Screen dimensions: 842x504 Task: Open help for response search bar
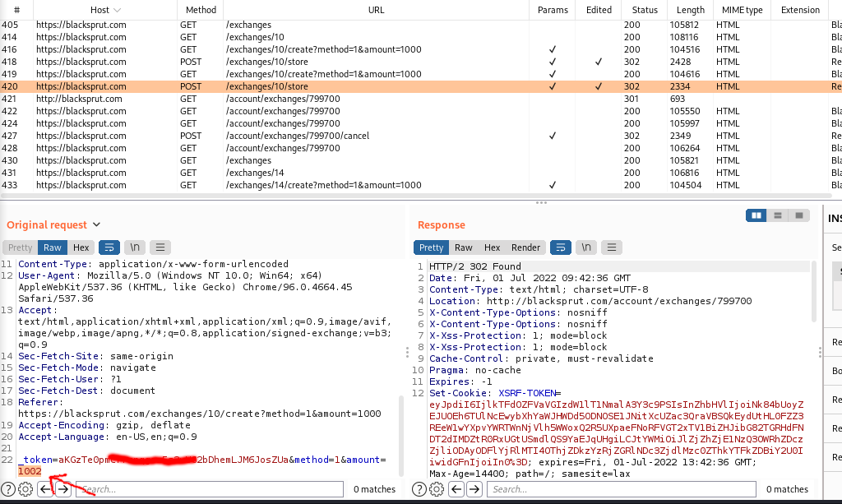coord(419,489)
